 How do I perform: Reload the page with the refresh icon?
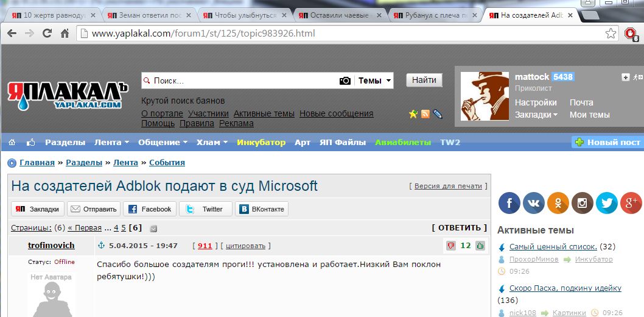click(47, 34)
